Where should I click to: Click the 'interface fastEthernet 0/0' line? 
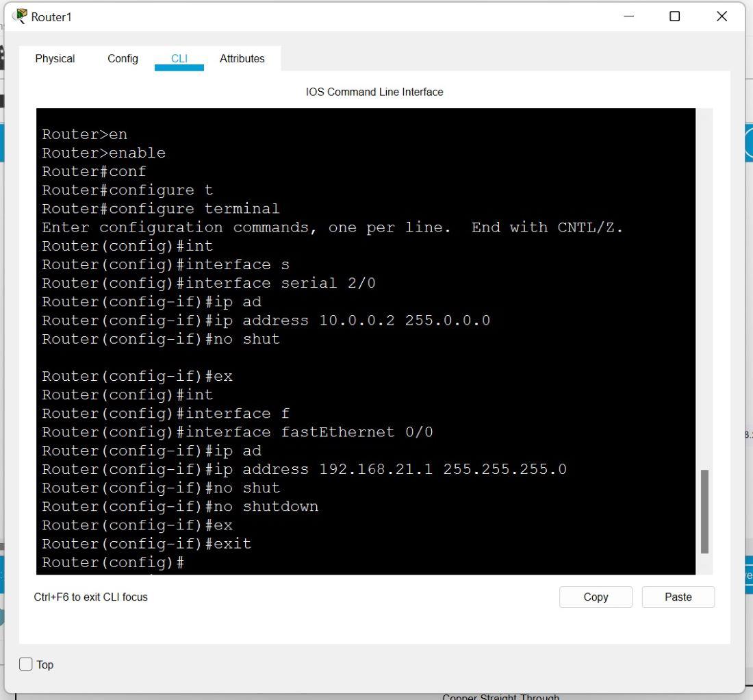237,432
